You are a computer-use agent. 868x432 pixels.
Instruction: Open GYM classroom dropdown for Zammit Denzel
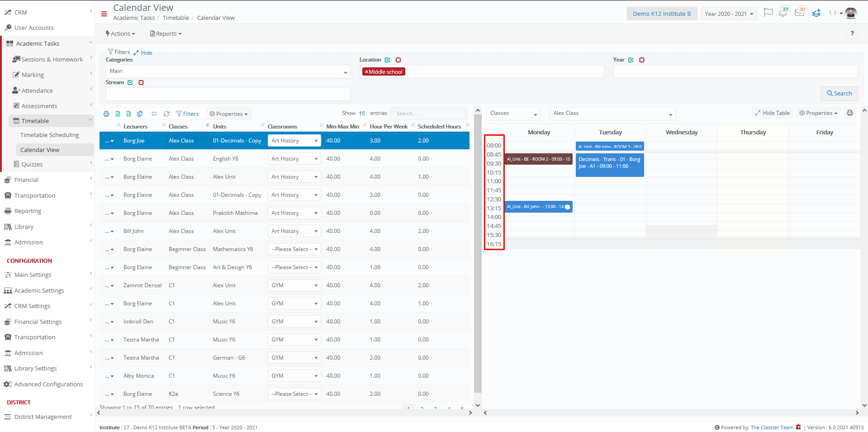pos(294,285)
